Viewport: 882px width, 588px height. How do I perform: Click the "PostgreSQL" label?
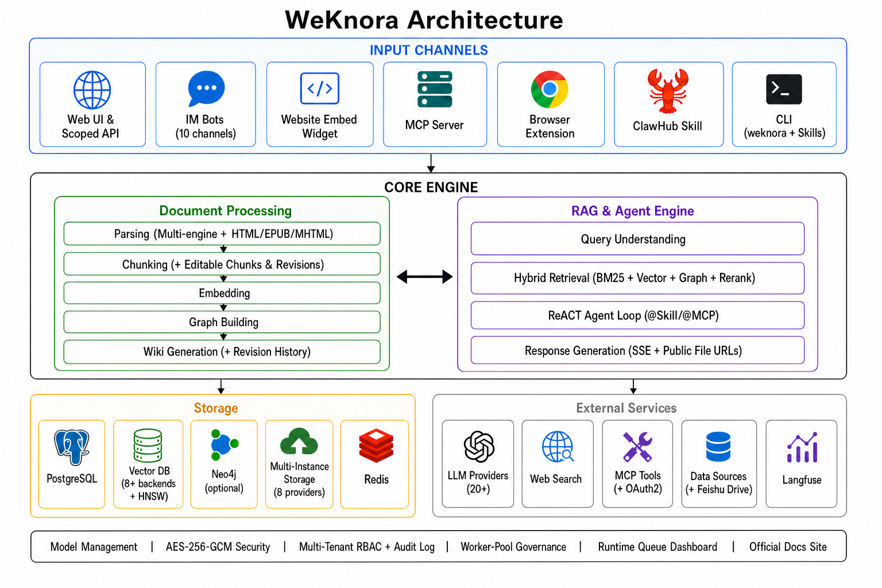72,479
